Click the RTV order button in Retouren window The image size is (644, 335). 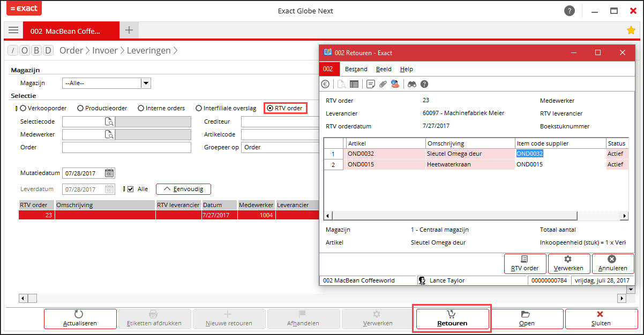525,263
